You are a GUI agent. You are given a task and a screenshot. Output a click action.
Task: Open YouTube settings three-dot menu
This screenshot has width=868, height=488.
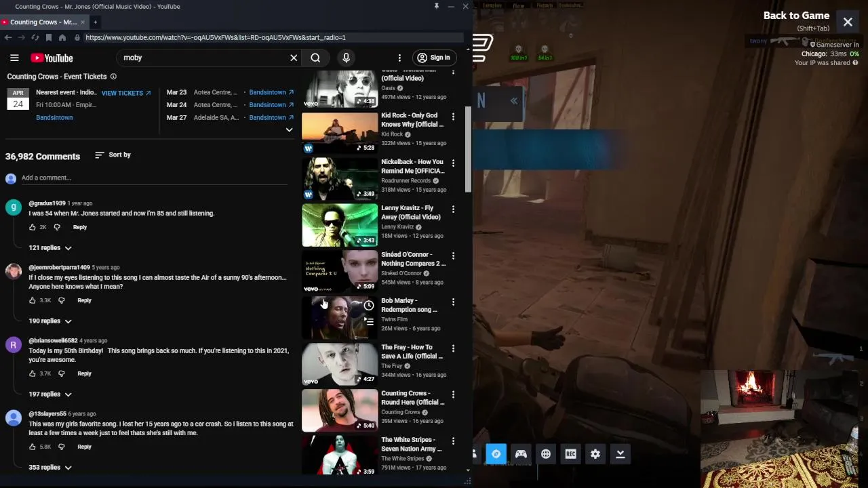[x=399, y=58]
